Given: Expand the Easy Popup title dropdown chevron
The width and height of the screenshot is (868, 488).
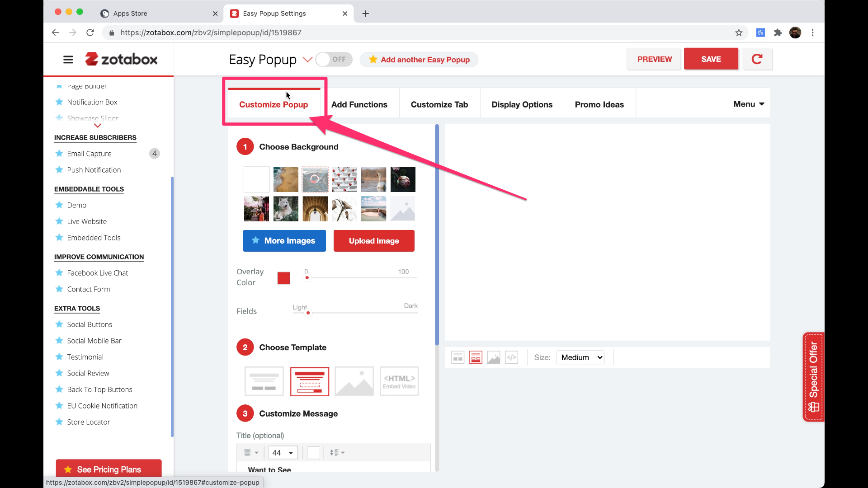Looking at the screenshot, I should (307, 60).
